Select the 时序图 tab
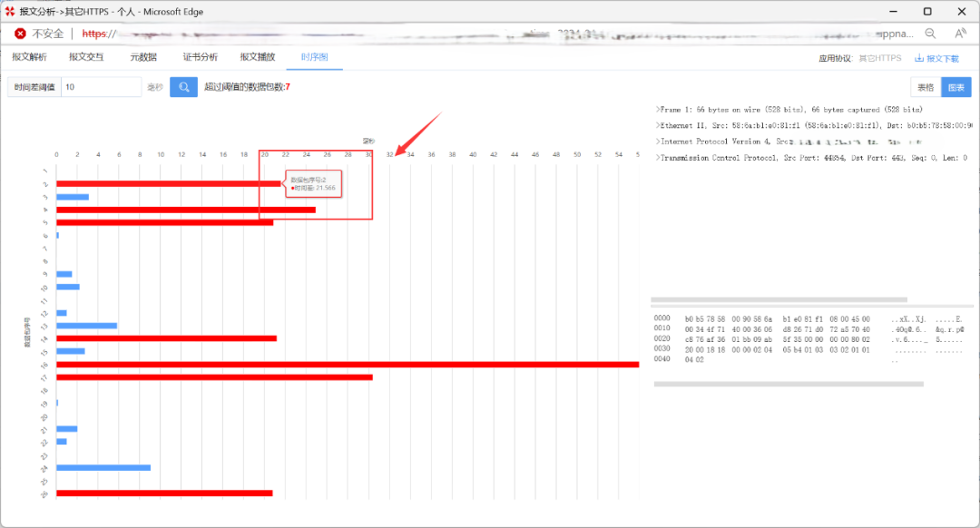Image resolution: width=980 pixels, height=528 pixels. point(314,57)
